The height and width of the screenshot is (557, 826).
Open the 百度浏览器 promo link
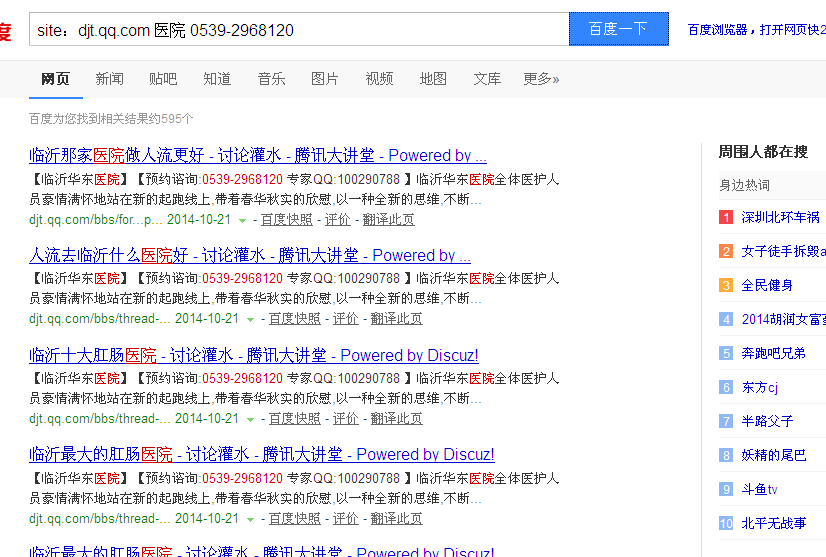[756, 30]
